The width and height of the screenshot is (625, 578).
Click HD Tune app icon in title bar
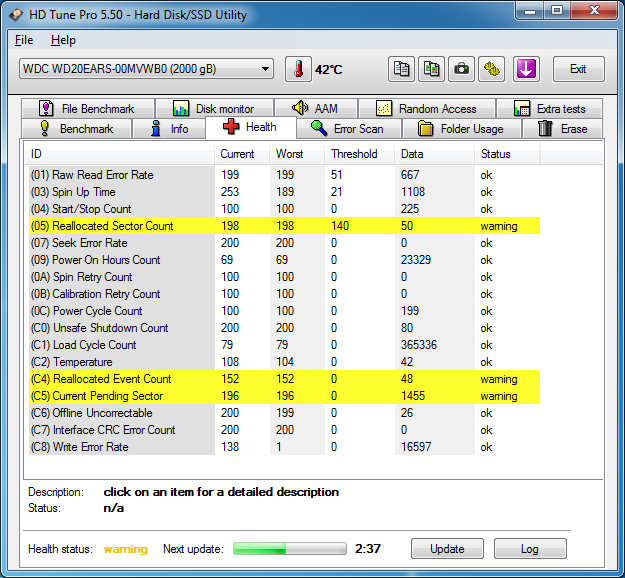[16, 15]
